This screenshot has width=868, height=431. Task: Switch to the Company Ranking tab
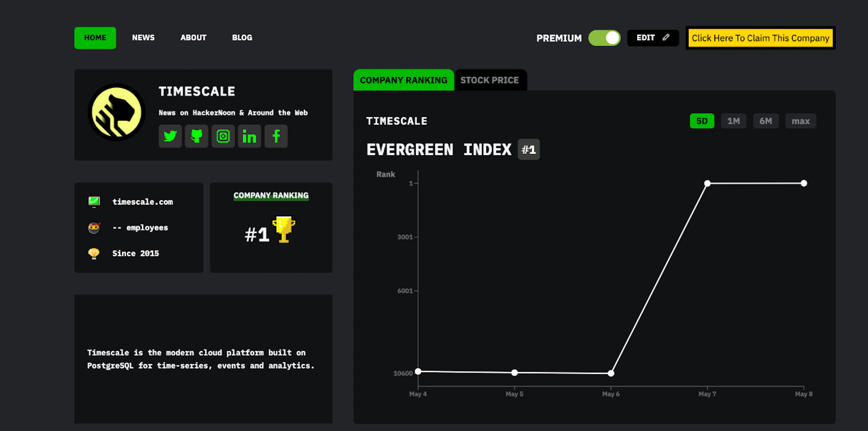coord(404,80)
